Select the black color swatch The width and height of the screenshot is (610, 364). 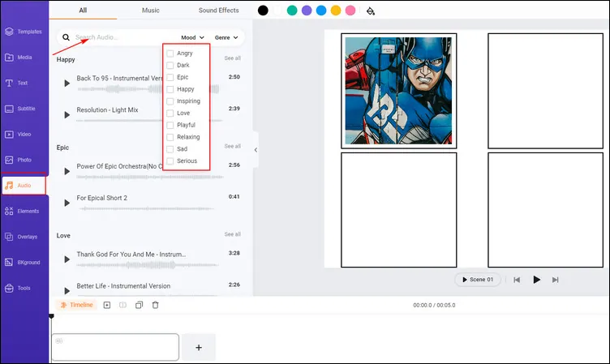[263, 11]
